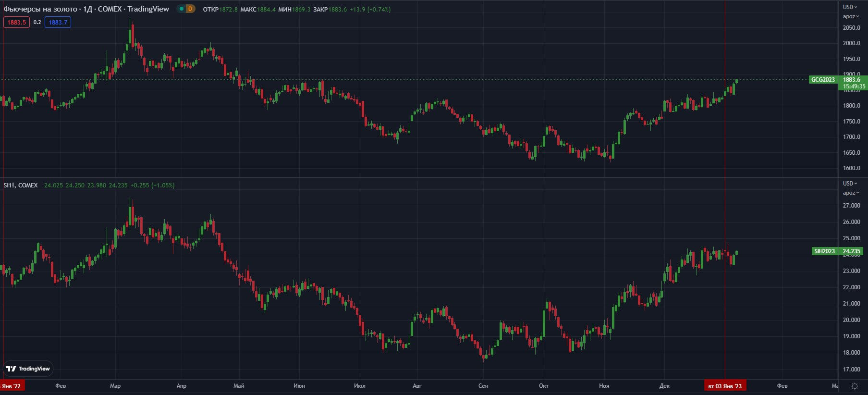Screen dimensions: 868x395
Task: Click the silver high value 24.250
Action: click(x=75, y=185)
